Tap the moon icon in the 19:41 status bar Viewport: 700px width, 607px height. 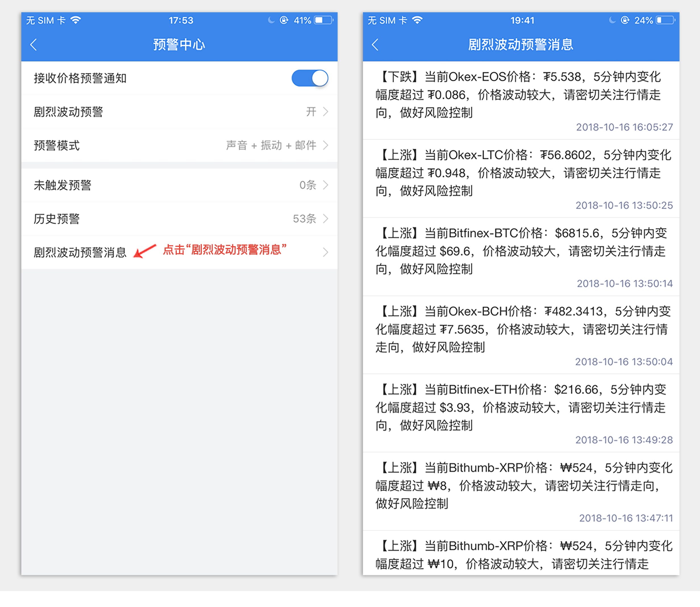point(612,20)
